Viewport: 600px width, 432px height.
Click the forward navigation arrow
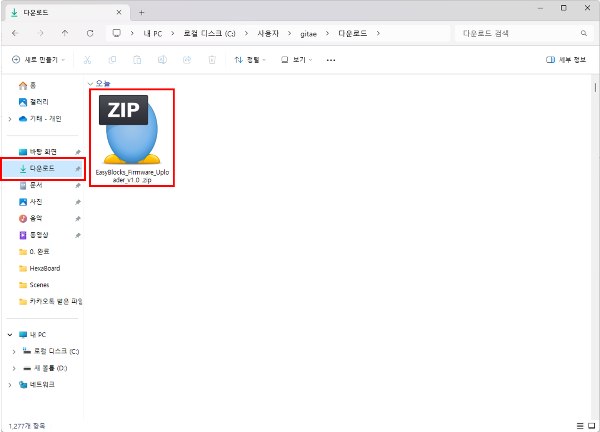(x=41, y=33)
